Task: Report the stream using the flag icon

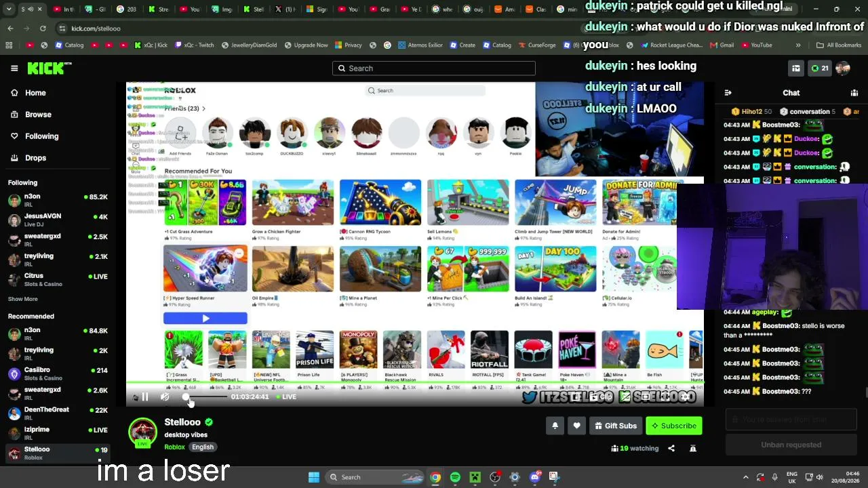Action: [693, 448]
